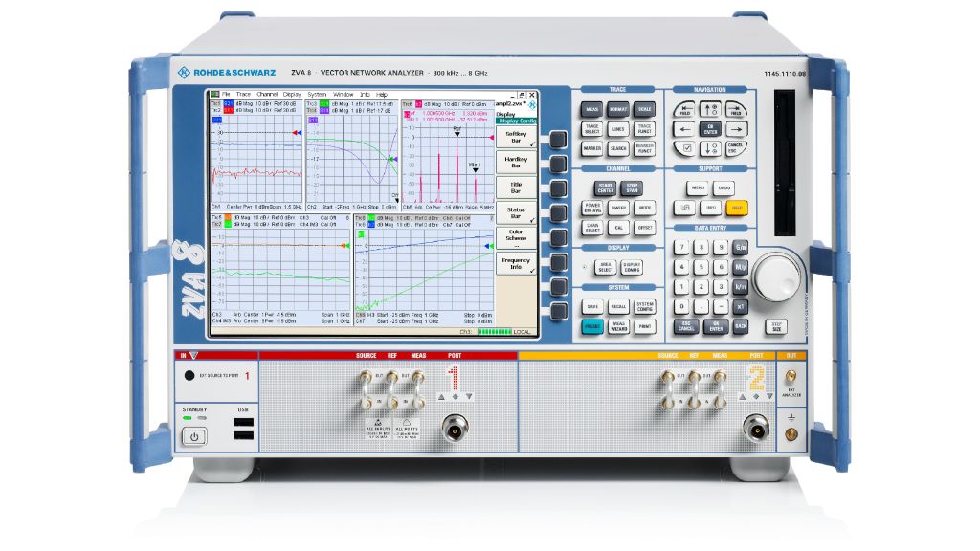This screenshot has height=551, width=980.
Task: Select the green progress bar in status bar
Action: click(495, 332)
